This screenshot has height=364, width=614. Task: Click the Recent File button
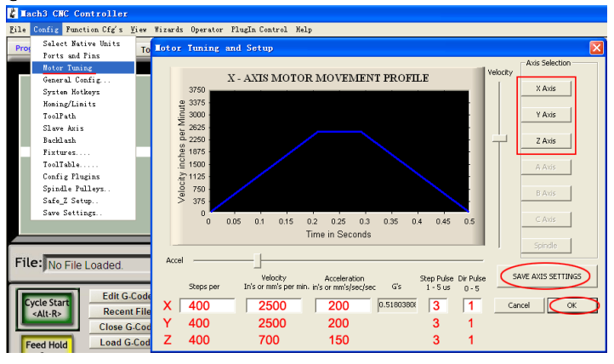[x=120, y=311]
